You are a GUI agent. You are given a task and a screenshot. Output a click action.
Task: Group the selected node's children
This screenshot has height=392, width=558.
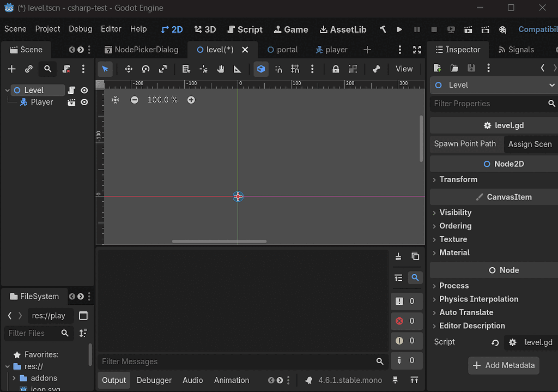click(353, 69)
